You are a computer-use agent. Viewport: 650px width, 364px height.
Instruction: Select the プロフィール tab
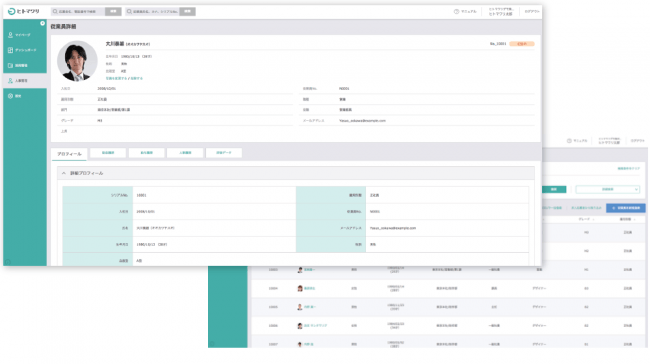[x=69, y=154]
